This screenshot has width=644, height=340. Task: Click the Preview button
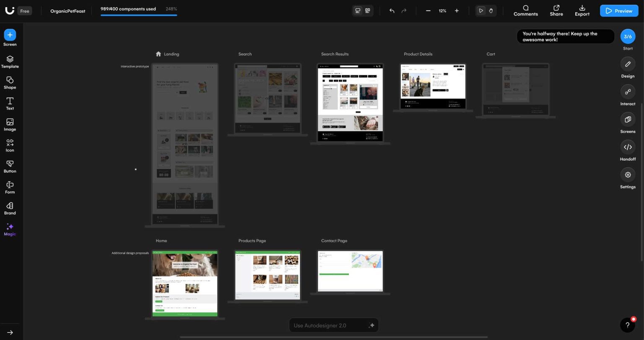619,10
